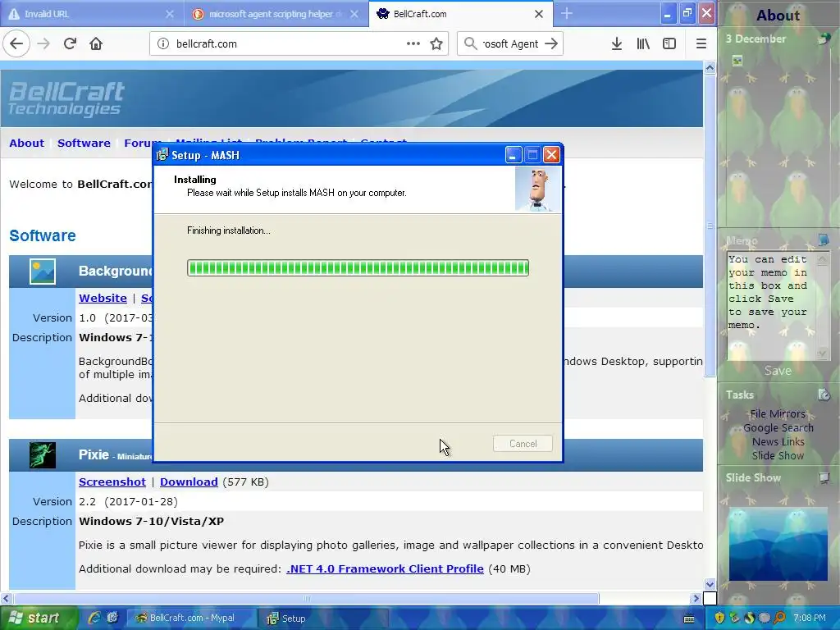The height and width of the screenshot is (630, 840).
Task: Click the browser Forward arrow
Action: click(43, 43)
